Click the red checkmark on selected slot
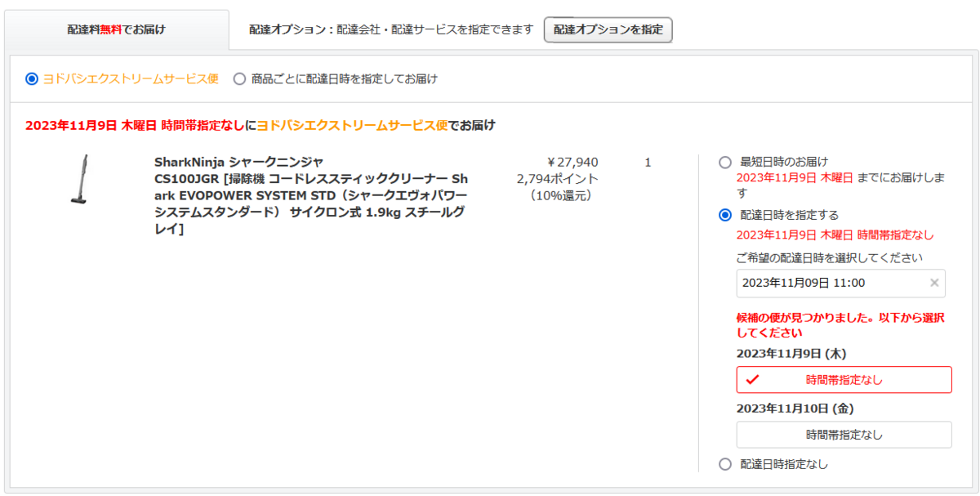 pos(752,379)
